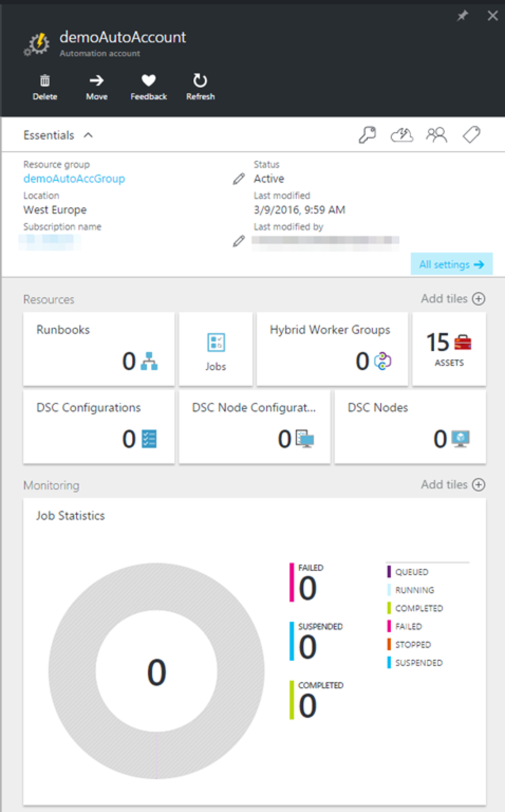
Task: Click the Resources section heading
Action: click(49, 299)
